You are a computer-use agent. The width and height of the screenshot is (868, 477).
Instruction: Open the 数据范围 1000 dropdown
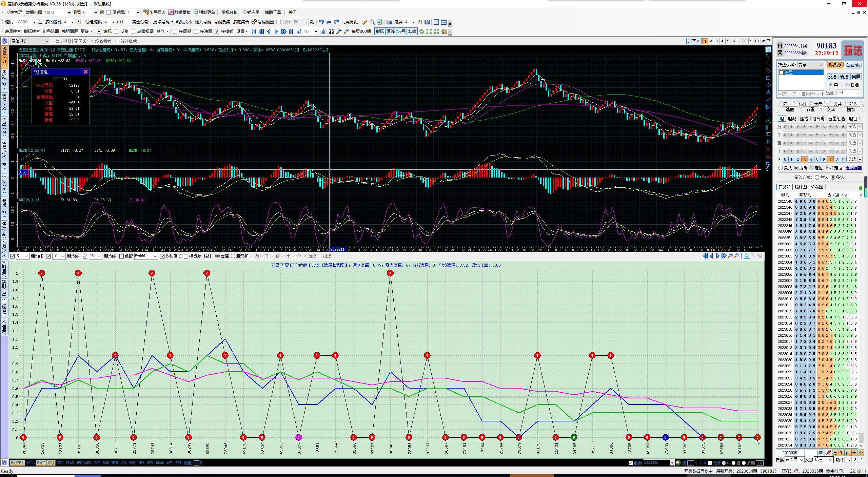(x=69, y=13)
